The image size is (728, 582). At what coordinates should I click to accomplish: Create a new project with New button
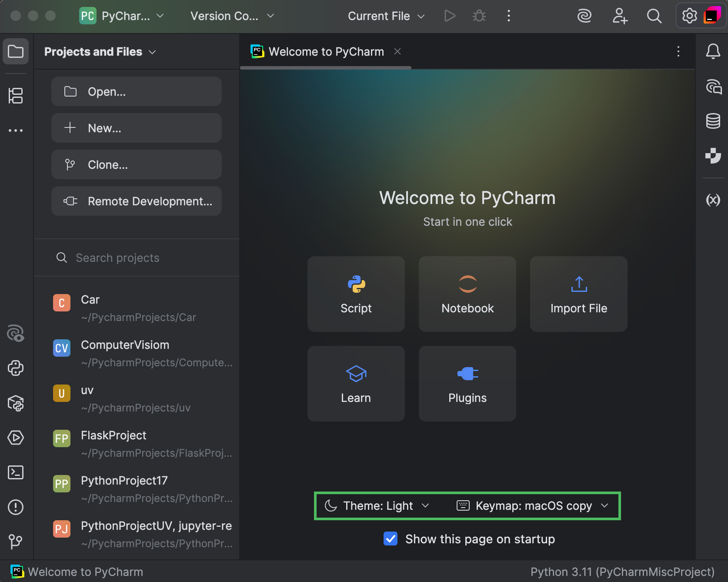coord(136,128)
